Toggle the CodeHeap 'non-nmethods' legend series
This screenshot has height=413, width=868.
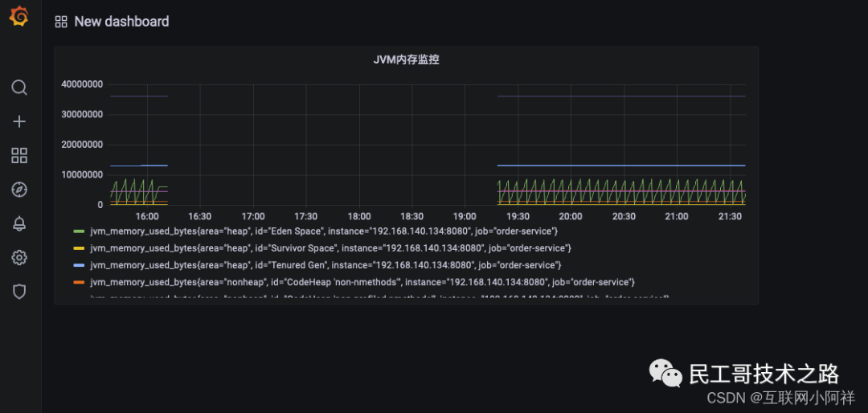pos(362,282)
